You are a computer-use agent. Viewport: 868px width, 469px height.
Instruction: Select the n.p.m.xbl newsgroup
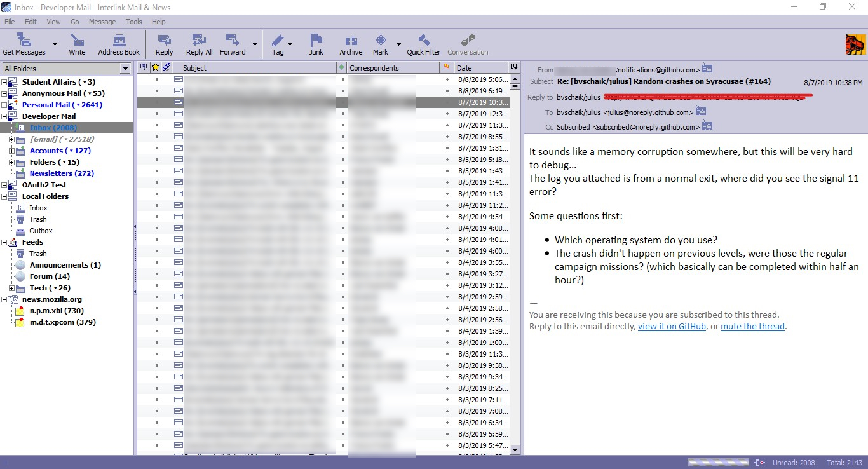point(57,311)
